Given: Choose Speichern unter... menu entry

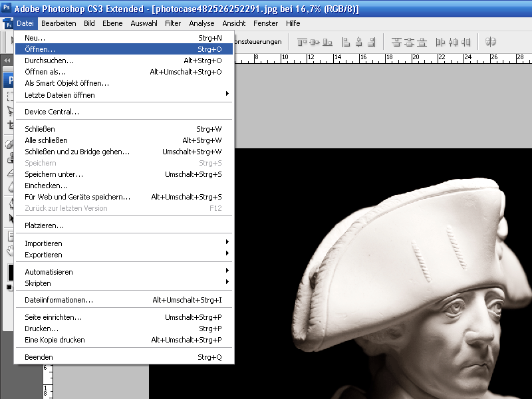Looking at the screenshot, I should pos(124,174).
